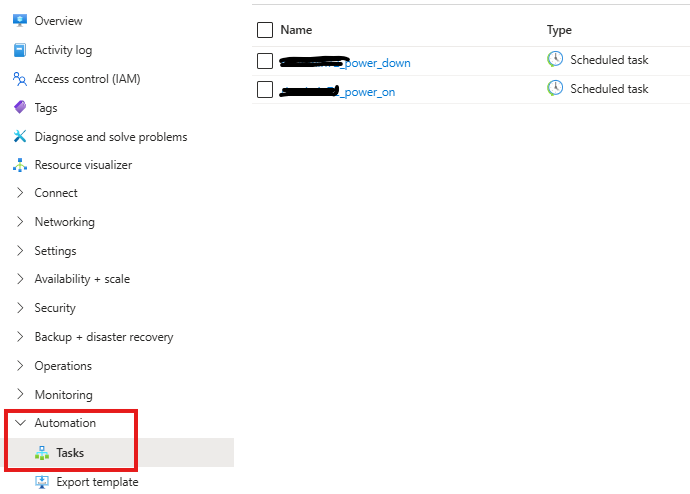Expand Backup + disaster recovery chevron
The image size is (690, 494).
pos(20,337)
